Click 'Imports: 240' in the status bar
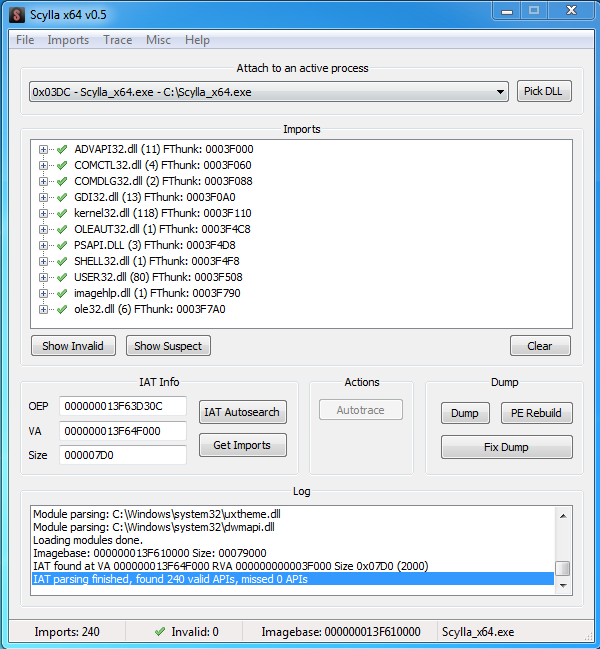The image size is (600, 649). tap(67, 632)
